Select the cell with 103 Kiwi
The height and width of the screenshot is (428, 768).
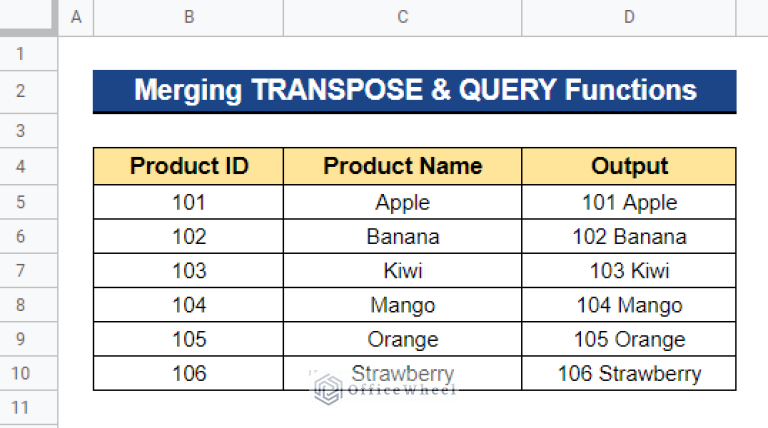tap(629, 271)
